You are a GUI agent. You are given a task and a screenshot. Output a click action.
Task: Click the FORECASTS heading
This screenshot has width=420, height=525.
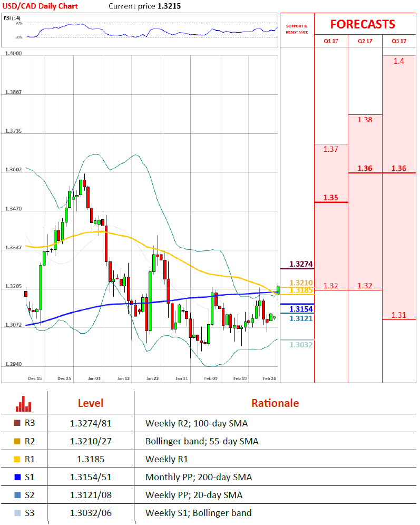click(x=363, y=24)
